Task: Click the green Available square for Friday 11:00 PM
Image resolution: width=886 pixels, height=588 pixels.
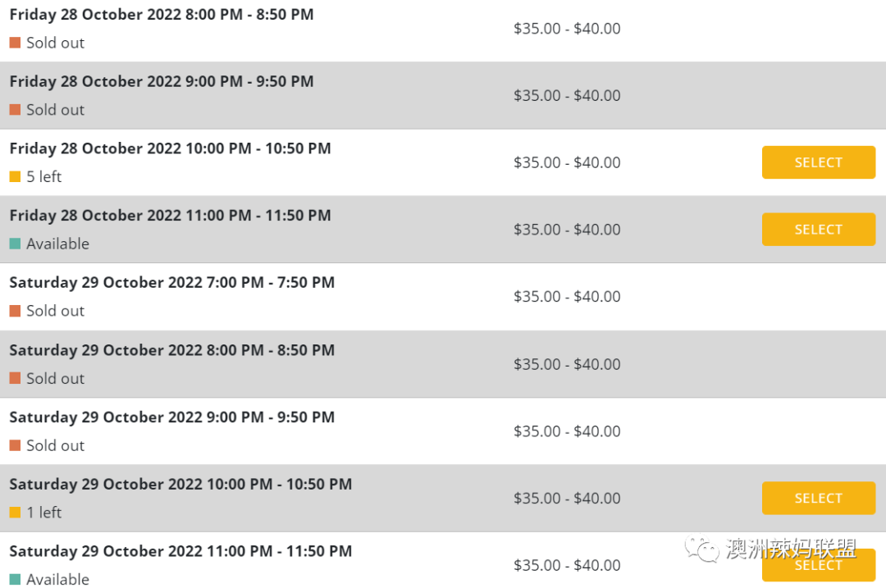Action: [16, 244]
